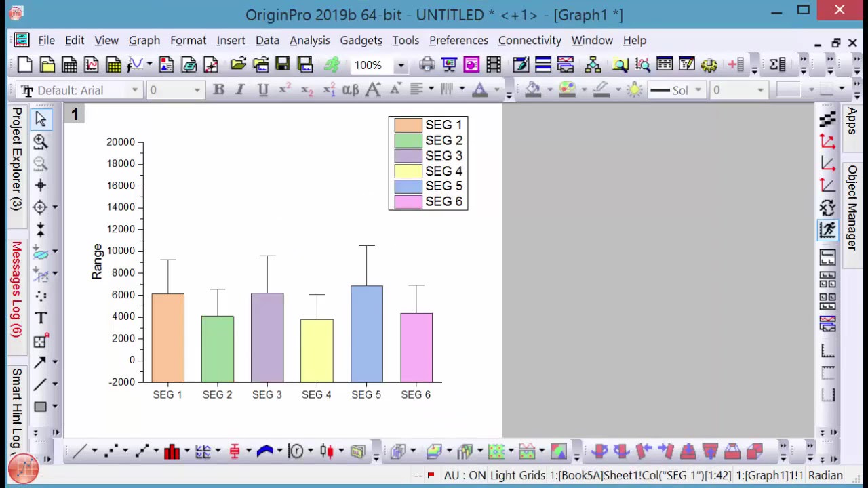
Task: Open the zoom 100% dropdown
Action: pyautogui.click(x=401, y=66)
